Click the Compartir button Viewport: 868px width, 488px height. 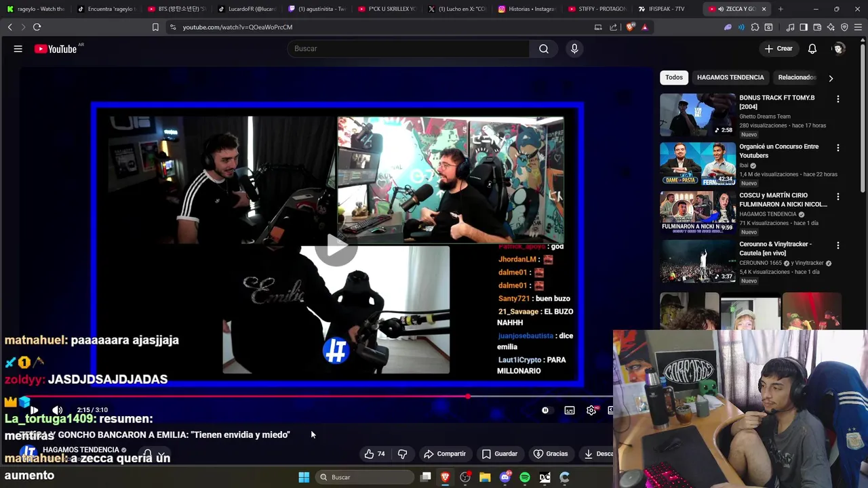tap(445, 454)
